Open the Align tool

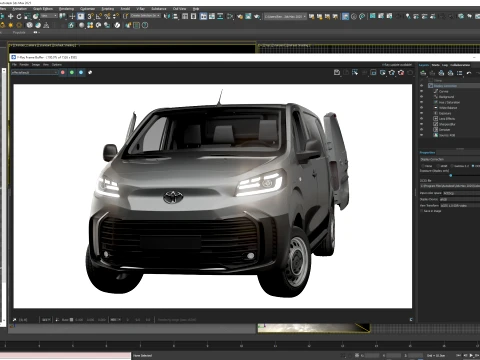[x=175, y=16]
